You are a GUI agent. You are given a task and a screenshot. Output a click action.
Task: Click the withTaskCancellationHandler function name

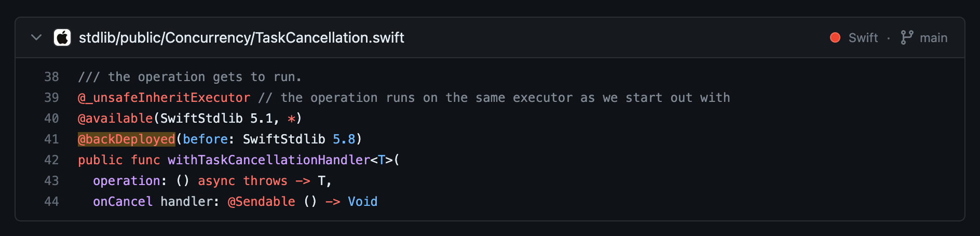(x=269, y=160)
